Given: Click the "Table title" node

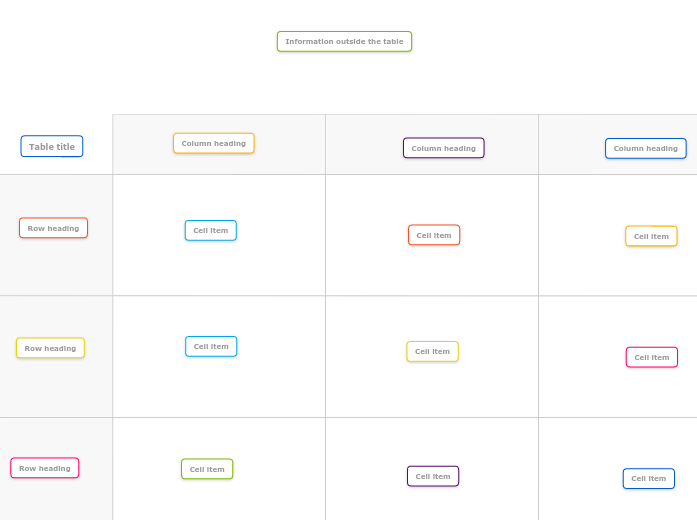Looking at the screenshot, I should [52, 147].
